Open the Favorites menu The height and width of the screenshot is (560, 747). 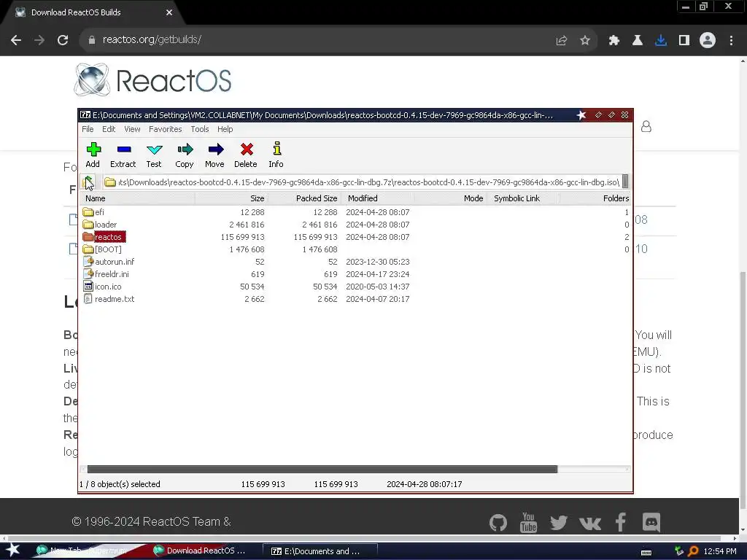[166, 129]
